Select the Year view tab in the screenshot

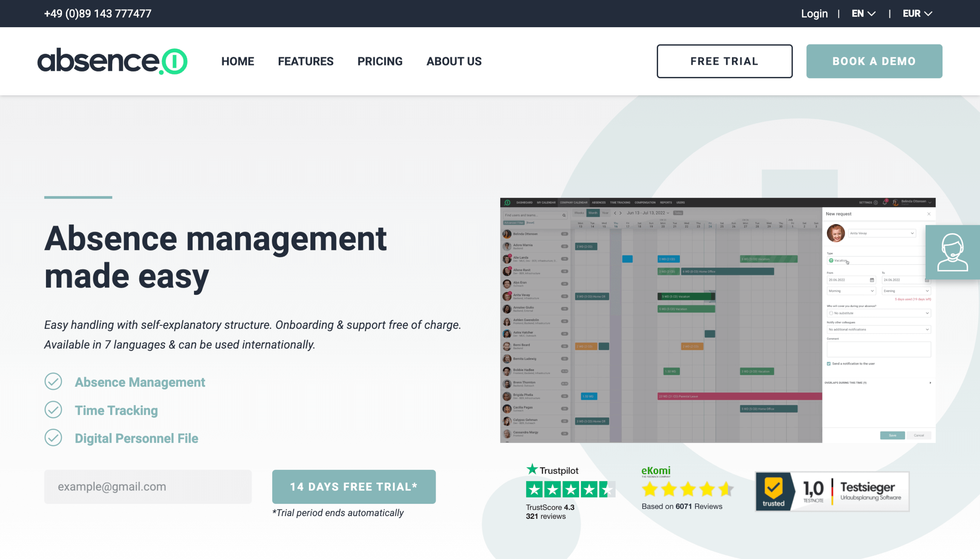[605, 213]
